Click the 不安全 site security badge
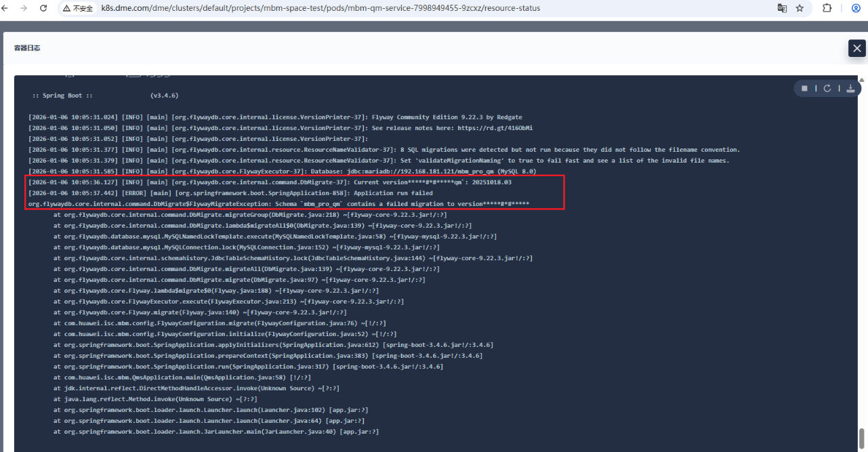 pos(79,8)
